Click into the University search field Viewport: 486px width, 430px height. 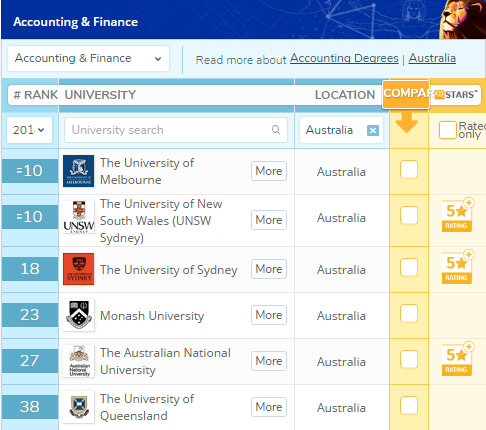(x=176, y=130)
